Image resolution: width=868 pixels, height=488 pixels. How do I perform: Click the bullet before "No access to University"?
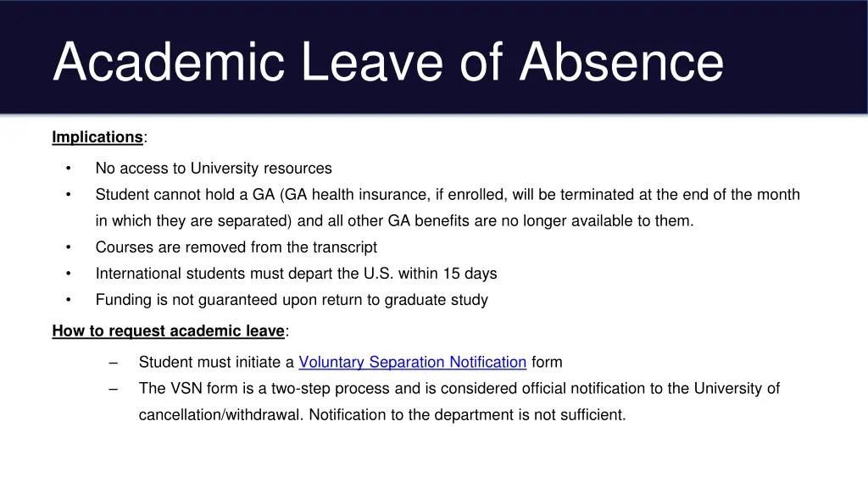coord(68,169)
